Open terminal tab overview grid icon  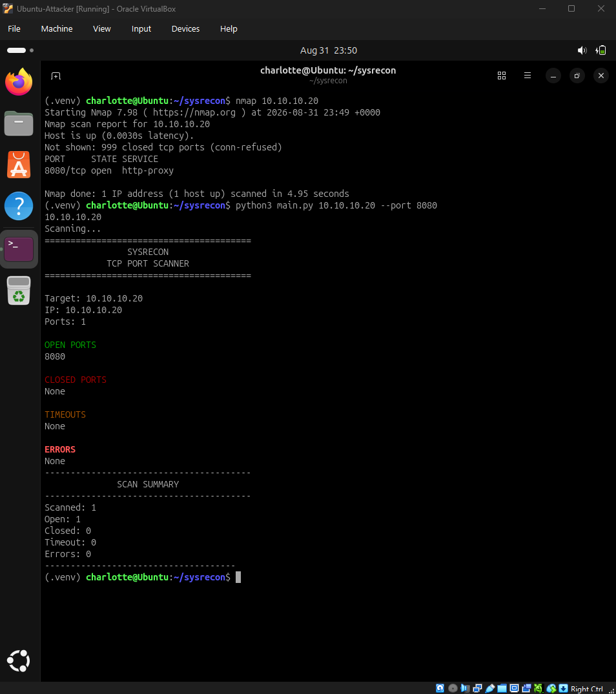click(x=501, y=76)
